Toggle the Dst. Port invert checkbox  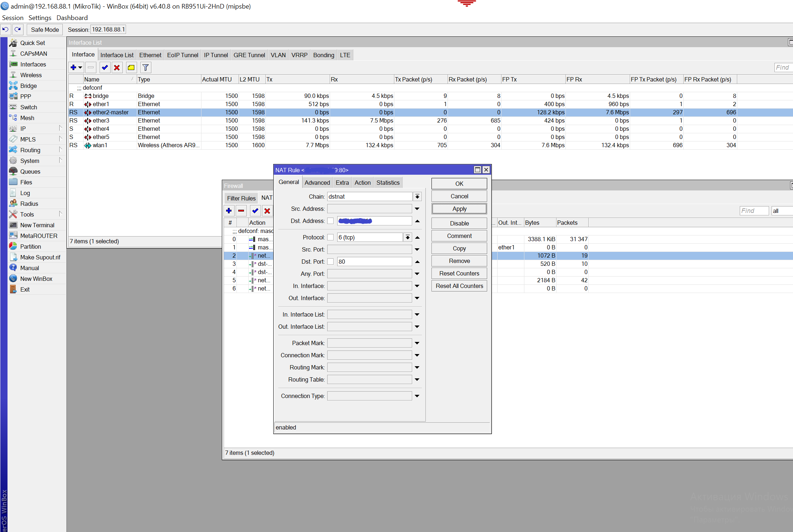[x=330, y=262]
